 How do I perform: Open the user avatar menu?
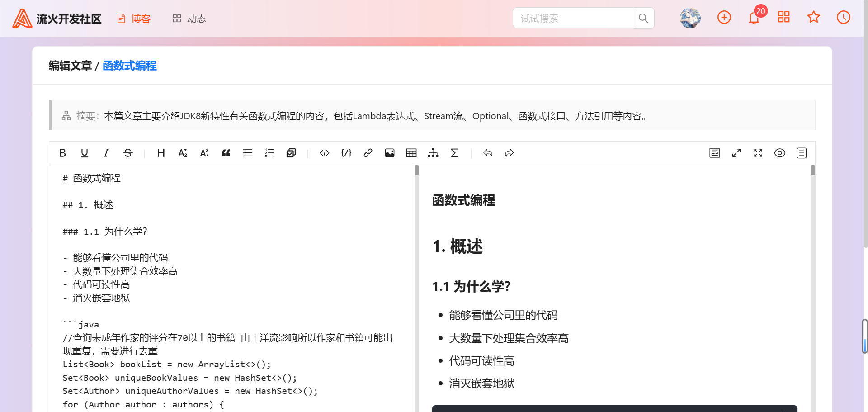point(690,18)
